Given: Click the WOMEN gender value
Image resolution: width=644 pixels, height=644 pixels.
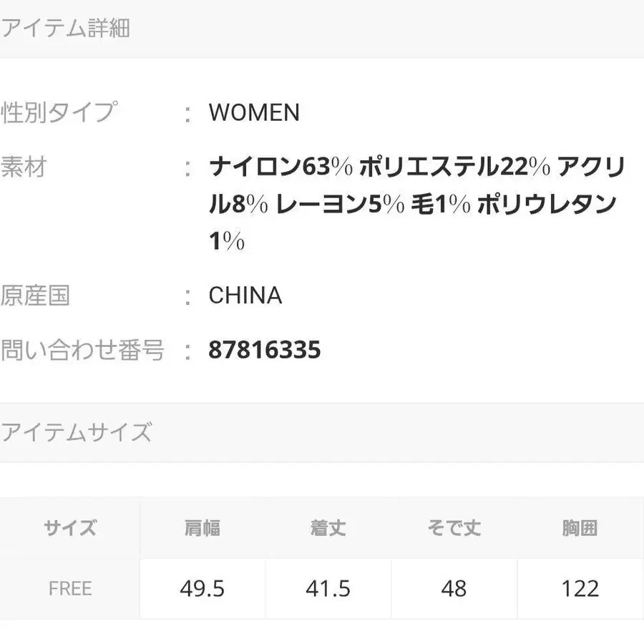Looking at the screenshot, I should coord(254,113).
